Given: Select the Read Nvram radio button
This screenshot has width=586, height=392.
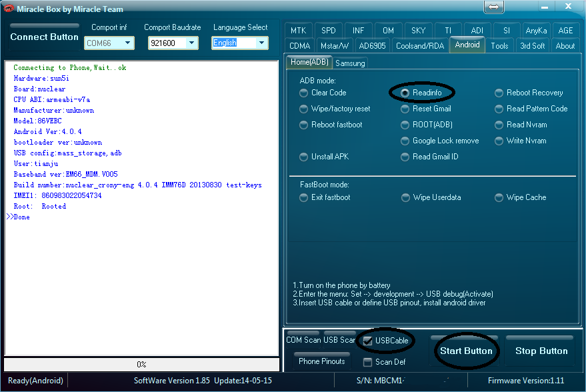Looking at the screenshot, I should coord(499,125).
